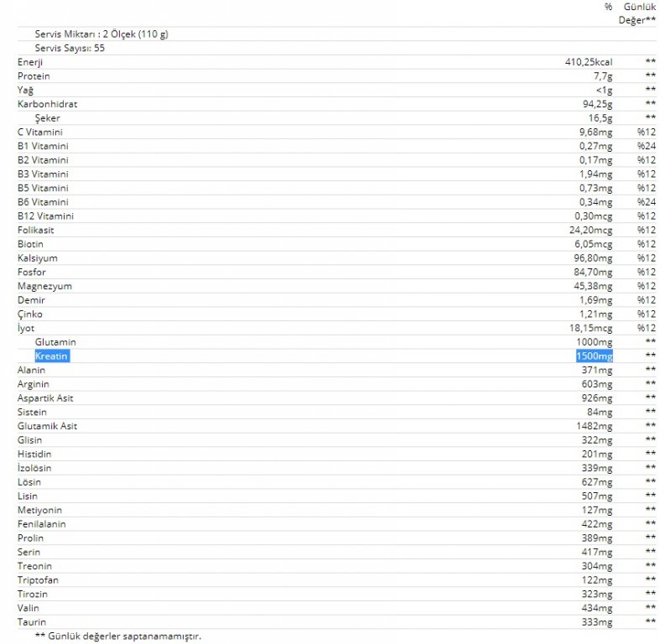Click the '0,30mcg' value
Screen dimensions: 665x644
click(594, 216)
